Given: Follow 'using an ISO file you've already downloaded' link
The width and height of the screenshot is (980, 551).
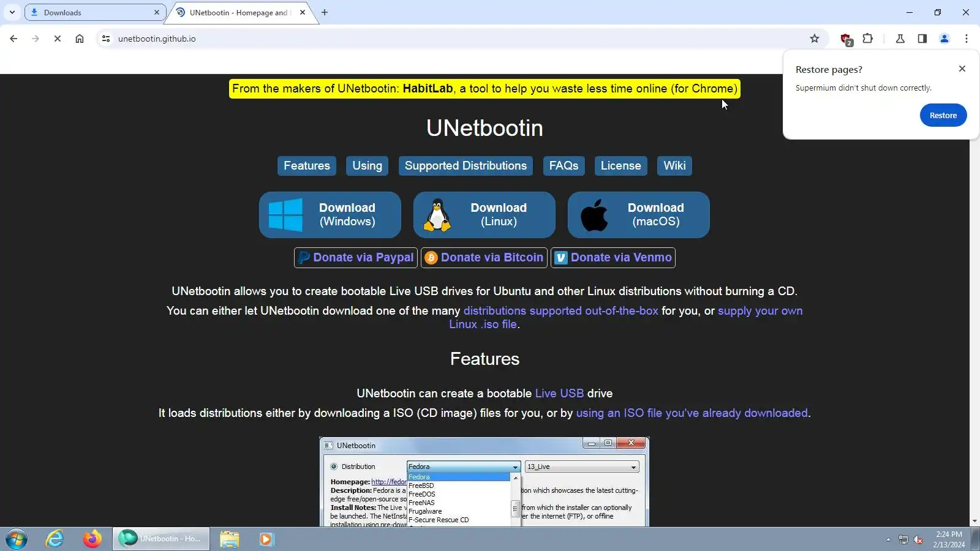Looking at the screenshot, I should coord(692,413).
